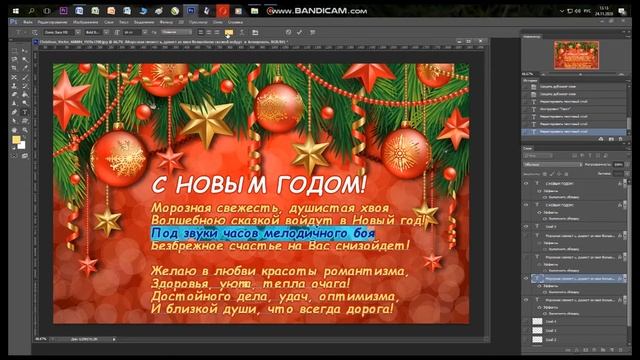This screenshot has width=640, height=360.
Task: Open the text color swatch
Action: (x=229, y=32)
